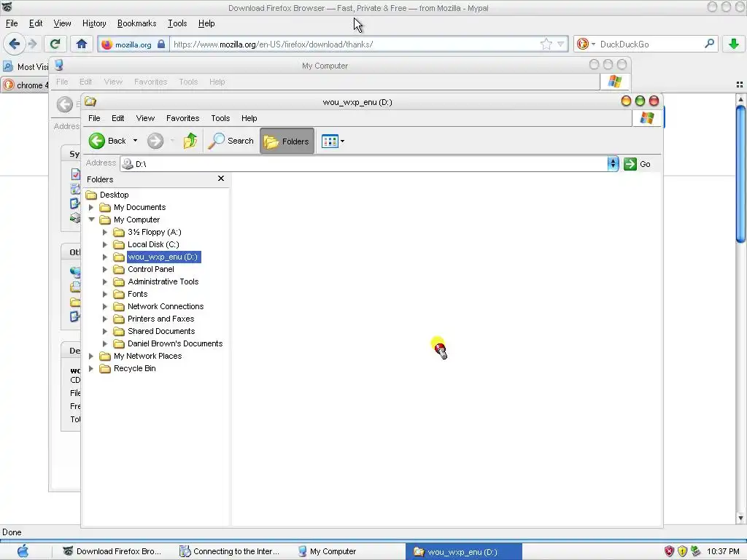Open the Back history dropdown arrow

click(135, 141)
